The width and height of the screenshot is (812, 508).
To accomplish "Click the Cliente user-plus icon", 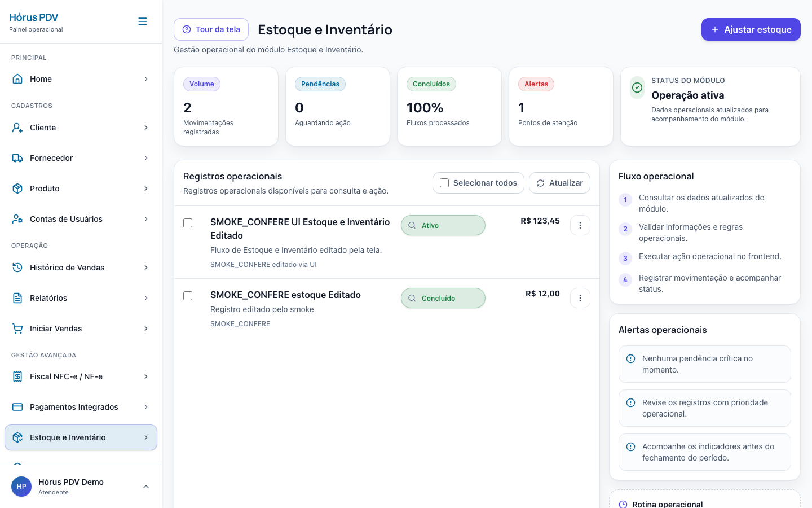I will click(17, 128).
